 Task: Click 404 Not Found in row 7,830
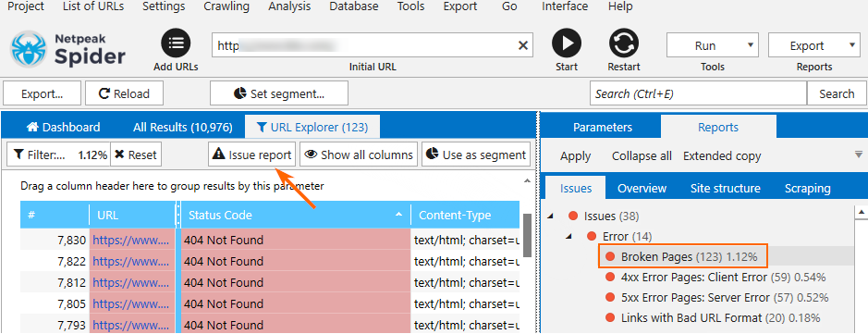pyautogui.click(x=224, y=241)
